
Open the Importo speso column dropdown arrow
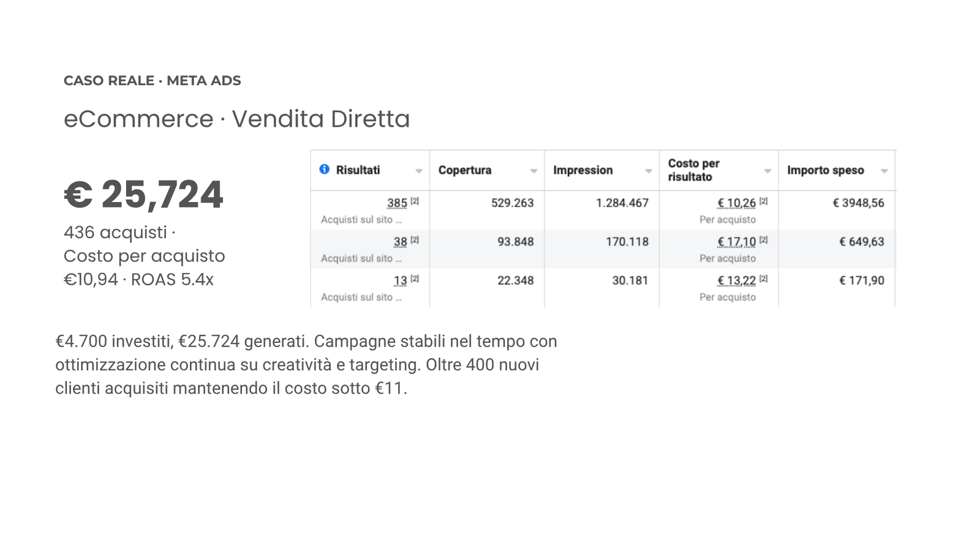pyautogui.click(x=884, y=171)
